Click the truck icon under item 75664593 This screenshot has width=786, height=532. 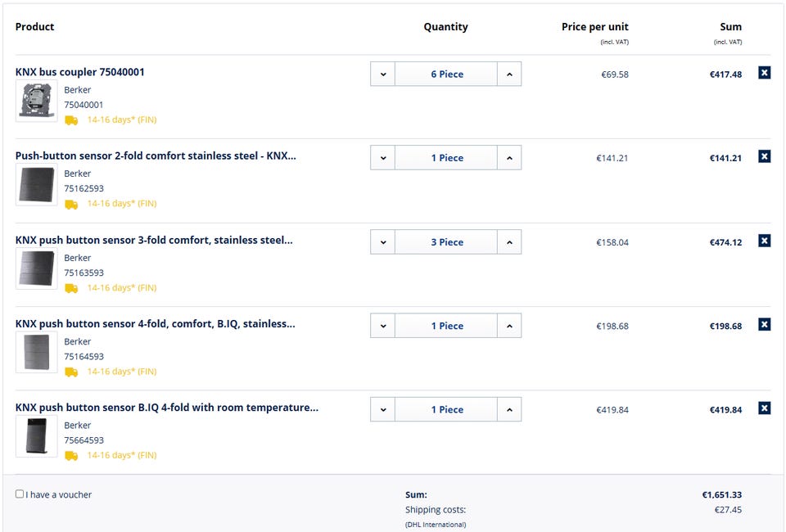tap(71, 456)
